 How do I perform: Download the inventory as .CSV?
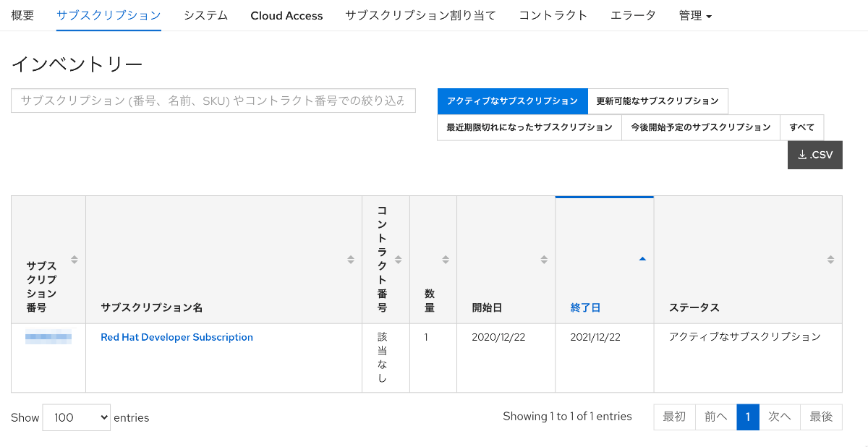coord(814,155)
